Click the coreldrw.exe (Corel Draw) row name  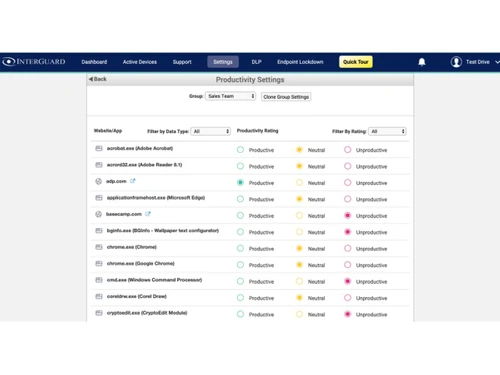(137, 296)
